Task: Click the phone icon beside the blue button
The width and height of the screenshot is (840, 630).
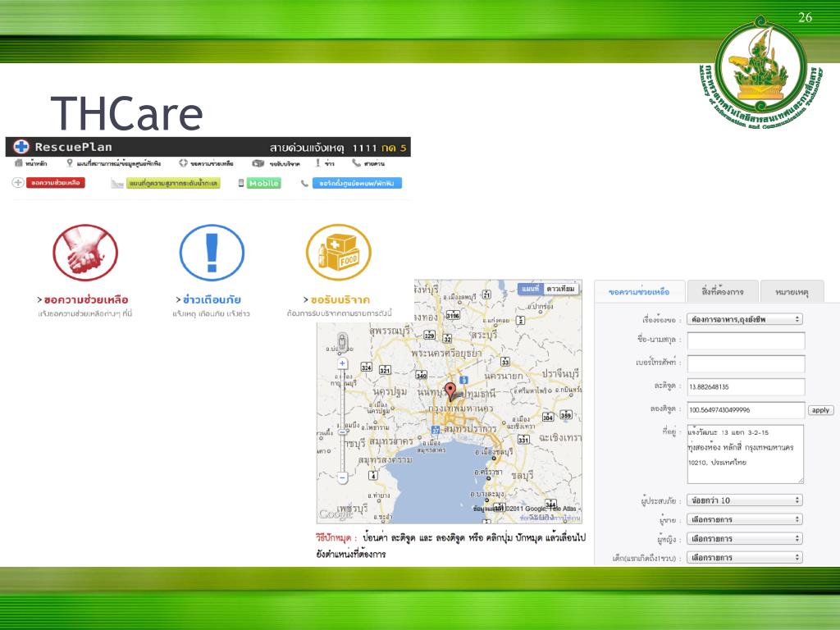Action: 304,184
